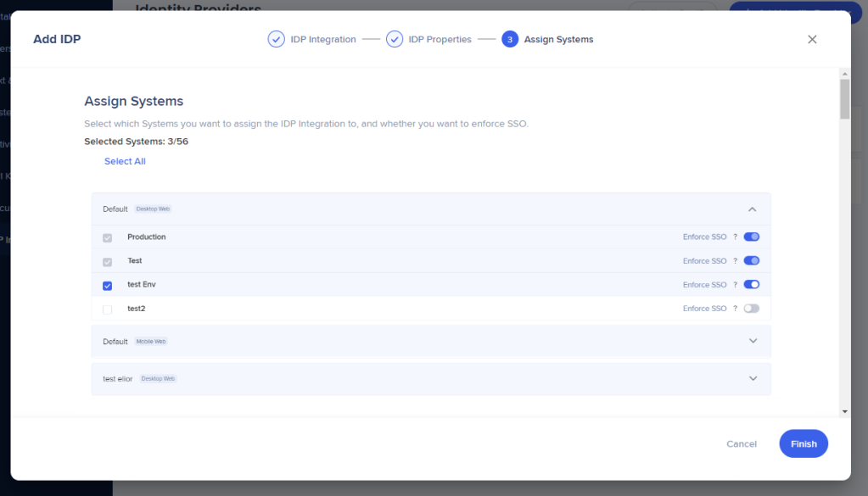The image size is (868, 496).
Task: Click the help icon in test Env row
Action: [x=735, y=285]
